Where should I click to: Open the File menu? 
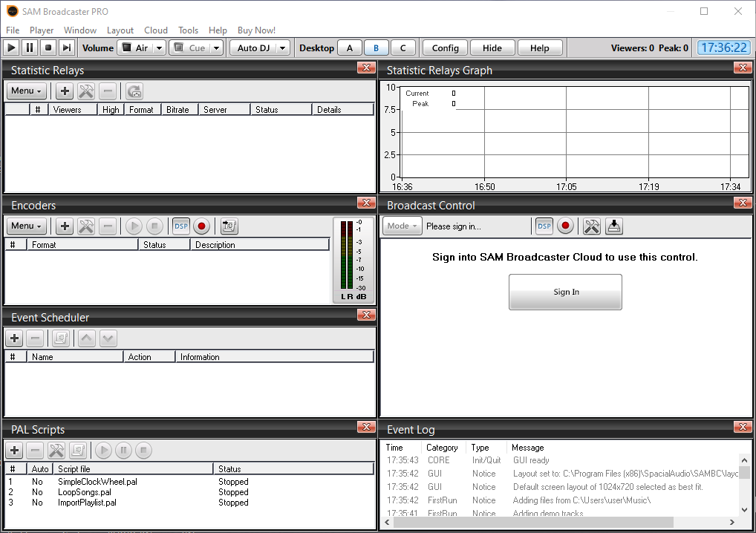click(x=13, y=30)
